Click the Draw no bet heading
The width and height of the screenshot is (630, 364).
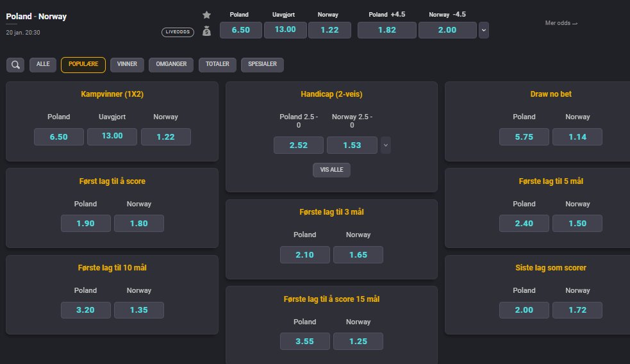pos(551,94)
